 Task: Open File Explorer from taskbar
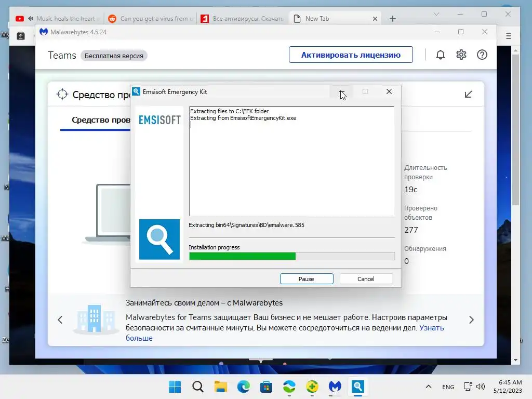pos(220,387)
